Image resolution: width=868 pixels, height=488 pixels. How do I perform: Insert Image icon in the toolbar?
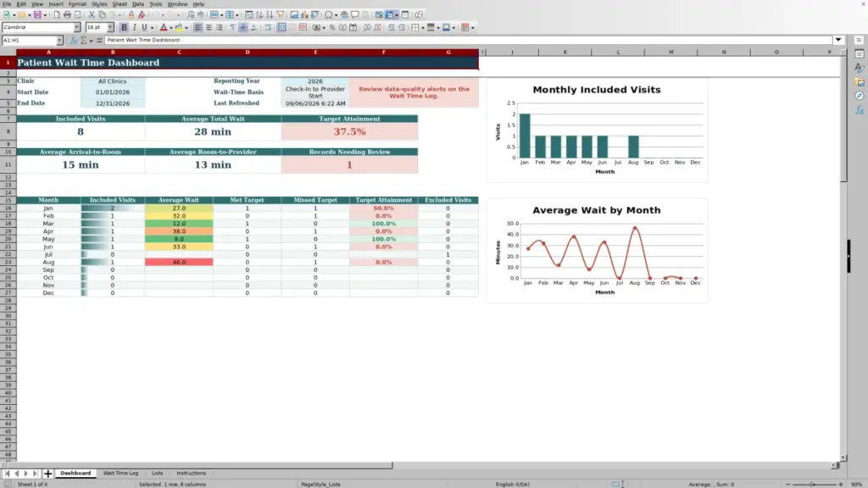[294, 14]
